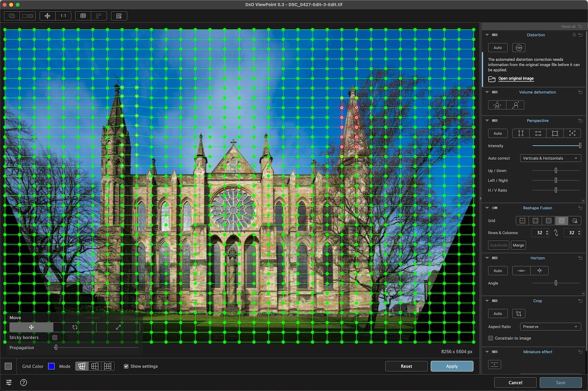Click the Reset button under the image

(407, 366)
